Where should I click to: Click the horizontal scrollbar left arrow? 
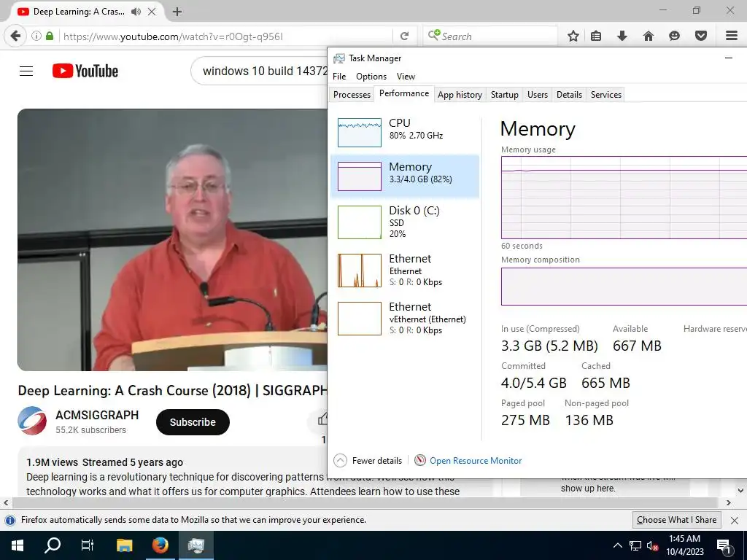point(6,503)
